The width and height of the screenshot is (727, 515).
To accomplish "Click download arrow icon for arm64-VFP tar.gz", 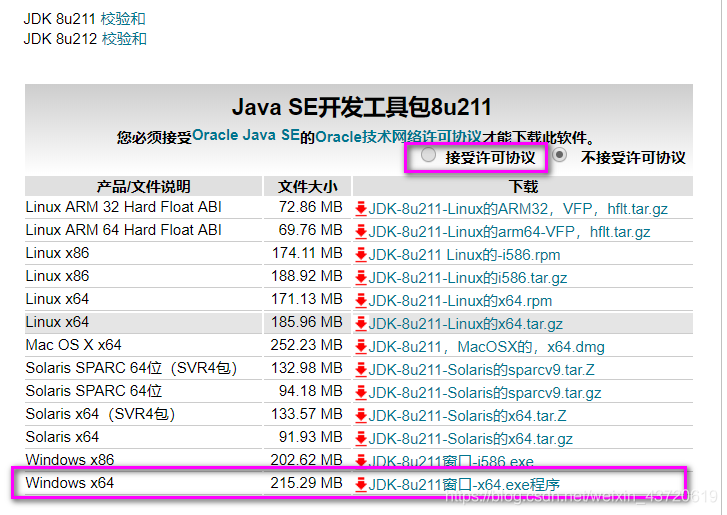I will pos(361,232).
